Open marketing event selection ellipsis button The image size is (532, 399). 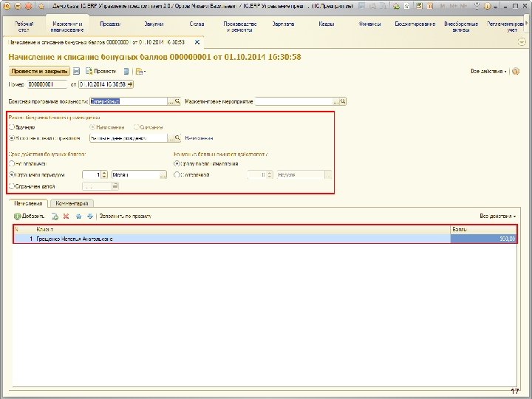[x=336, y=101]
